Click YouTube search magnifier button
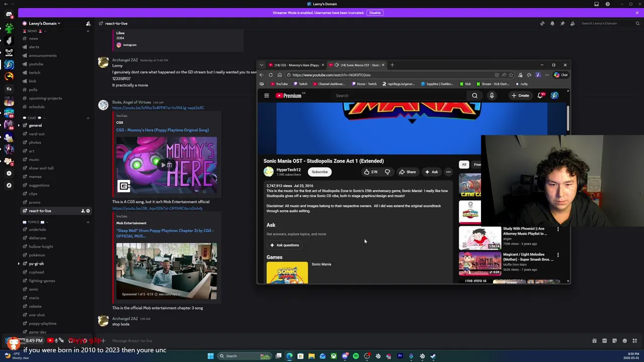 474,96
